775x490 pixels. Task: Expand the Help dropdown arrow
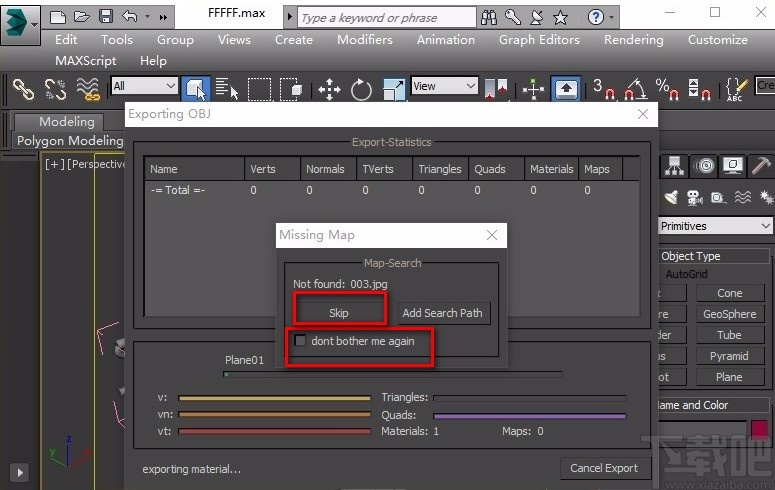(x=612, y=18)
